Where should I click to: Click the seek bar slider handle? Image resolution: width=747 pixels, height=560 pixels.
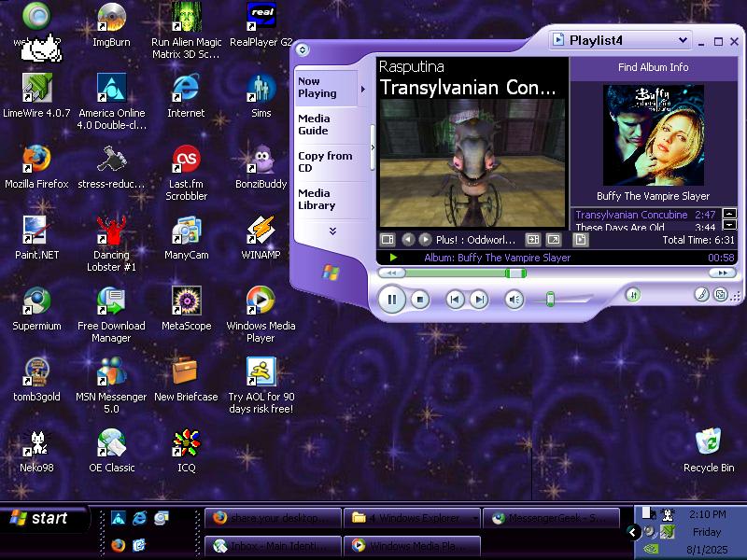click(514, 273)
